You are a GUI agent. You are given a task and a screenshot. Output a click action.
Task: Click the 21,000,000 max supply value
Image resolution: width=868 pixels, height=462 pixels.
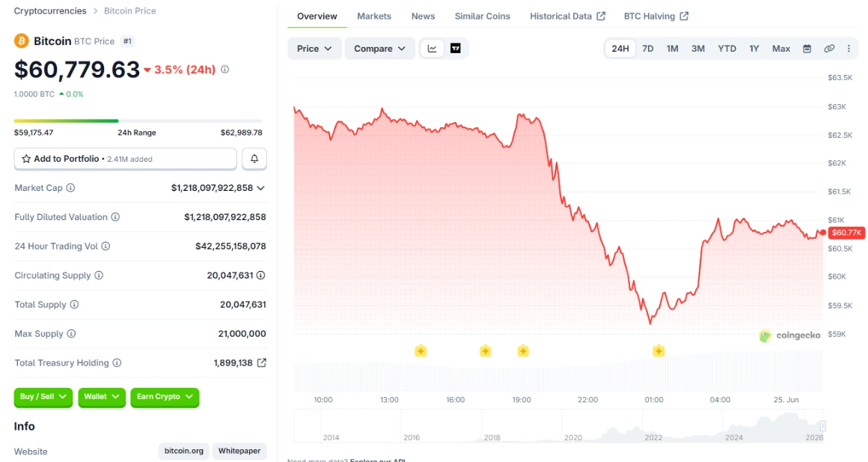(242, 333)
